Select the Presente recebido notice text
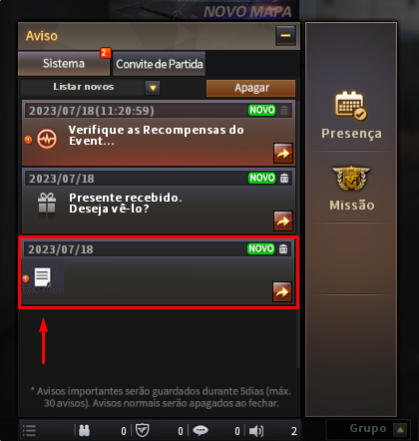Image resolution: width=419 pixels, height=441 pixels. 125,203
